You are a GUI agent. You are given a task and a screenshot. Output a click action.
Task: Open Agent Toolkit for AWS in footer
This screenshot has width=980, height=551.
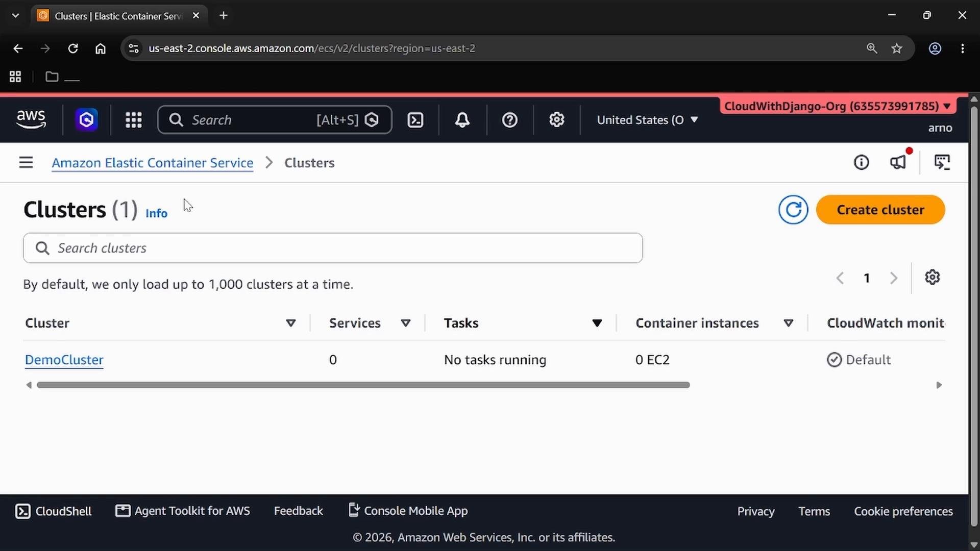(x=183, y=511)
